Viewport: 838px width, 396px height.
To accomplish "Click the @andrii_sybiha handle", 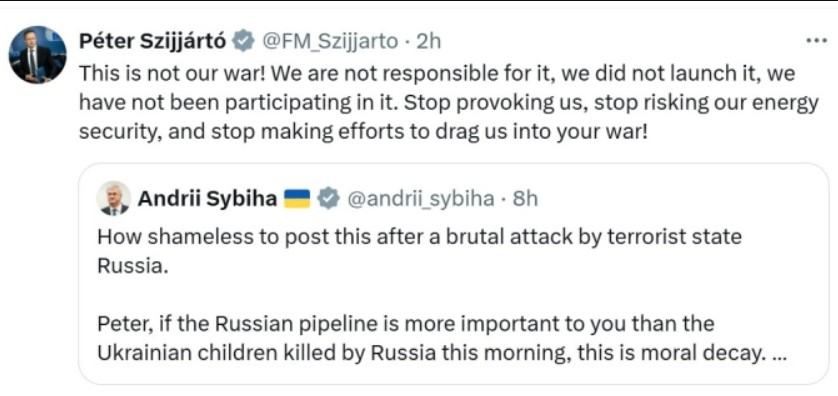I will [421, 199].
